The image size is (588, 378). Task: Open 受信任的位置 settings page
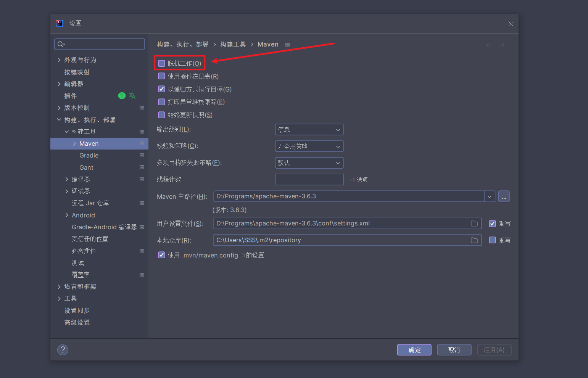point(90,239)
